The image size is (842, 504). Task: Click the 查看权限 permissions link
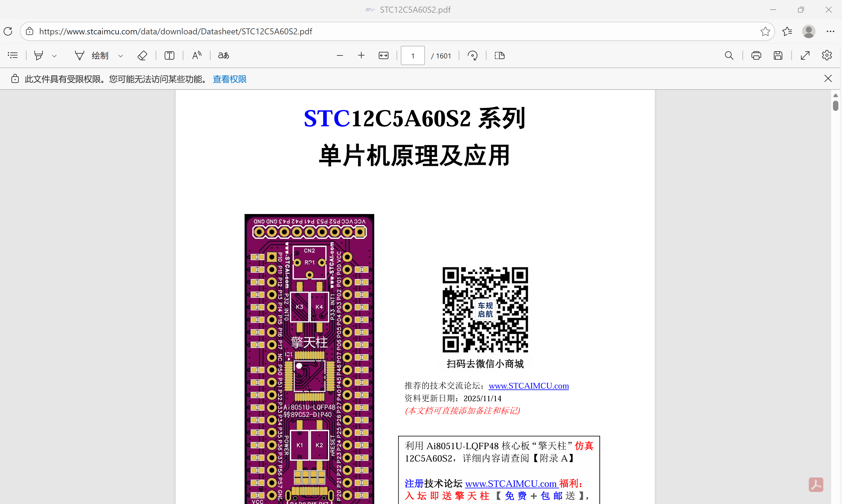[x=229, y=79]
